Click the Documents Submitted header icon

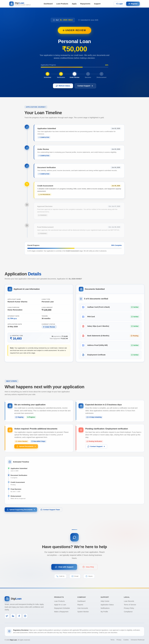click(x=81, y=289)
